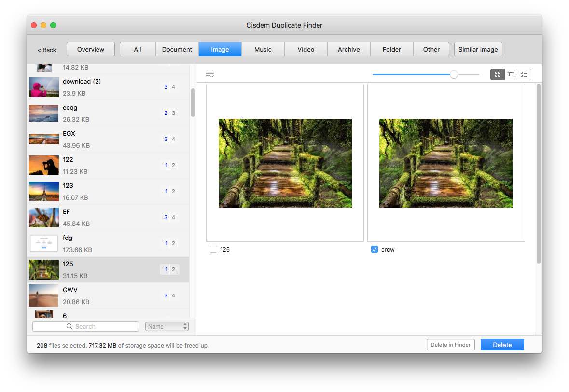The image size is (569, 392).
Task: Click the file list scrollbar
Action: click(193, 103)
